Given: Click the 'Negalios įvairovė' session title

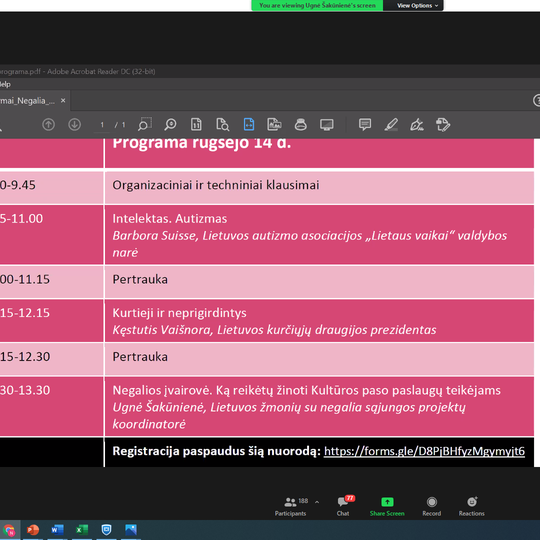Looking at the screenshot, I should click(307, 391).
